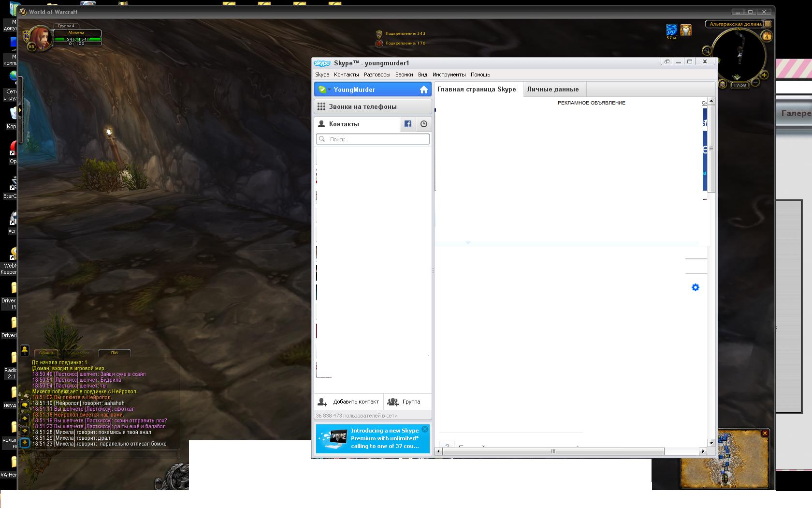Open the Звонки menu

[404, 75]
